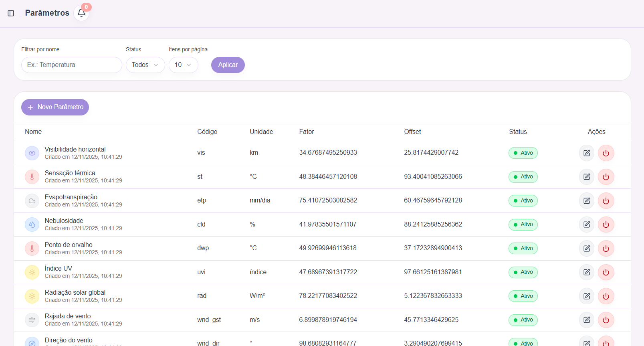Image resolution: width=644 pixels, height=346 pixels.
Task: Click edit icon for Sensação térmica
Action: (586, 177)
